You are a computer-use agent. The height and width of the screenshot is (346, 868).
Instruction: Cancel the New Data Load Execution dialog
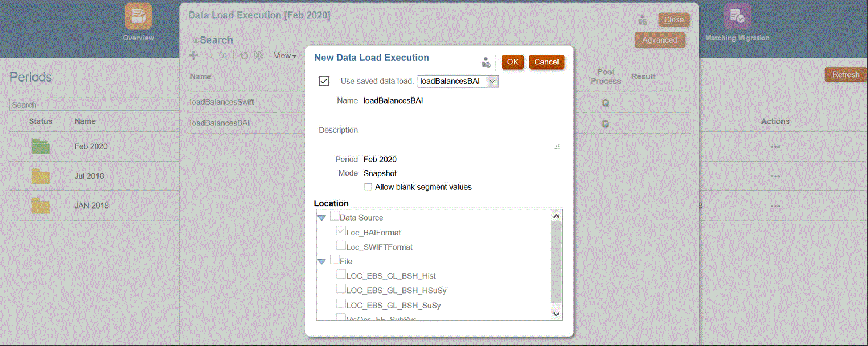pos(546,62)
